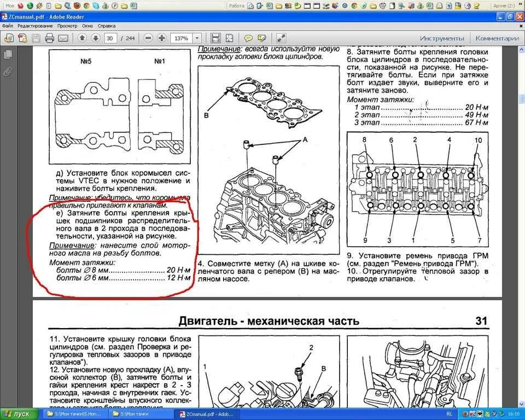Image resolution: width=525 pixels, height=420 pixels.
Task: Switch to taskbar folder window S:\Мои тачки
Action: 141,415
